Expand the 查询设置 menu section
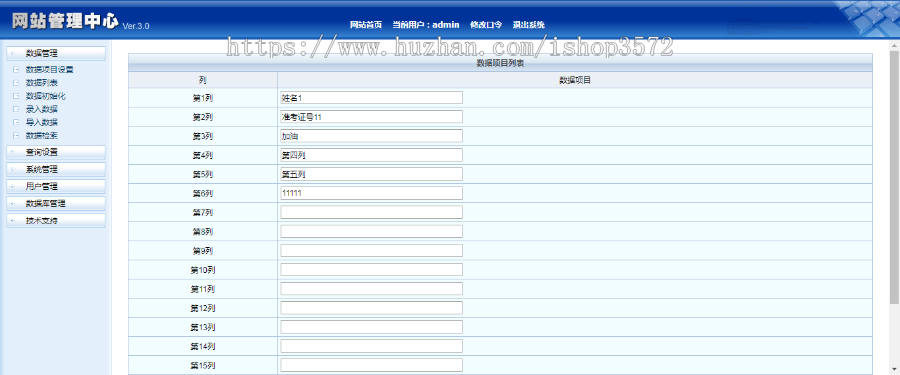 [x=56, y=152]
